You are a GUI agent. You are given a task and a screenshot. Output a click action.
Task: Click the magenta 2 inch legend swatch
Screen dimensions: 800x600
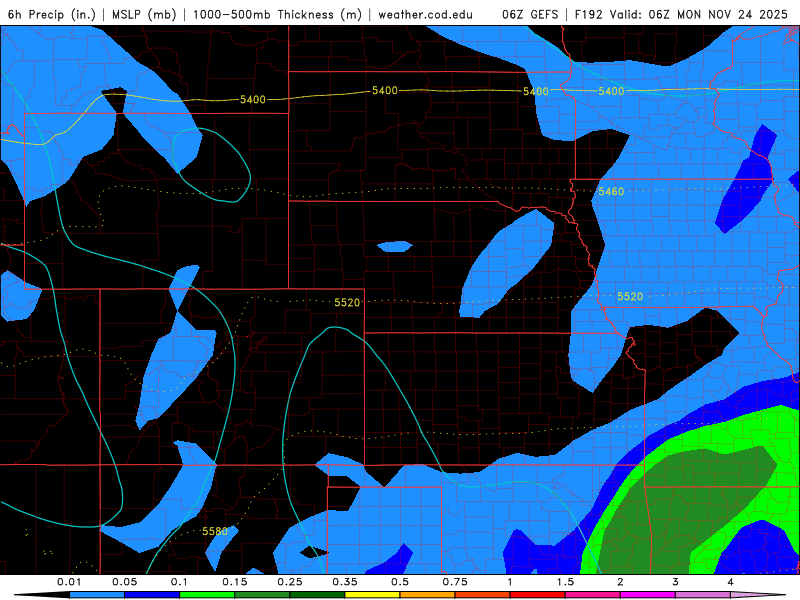pos(648,595)
